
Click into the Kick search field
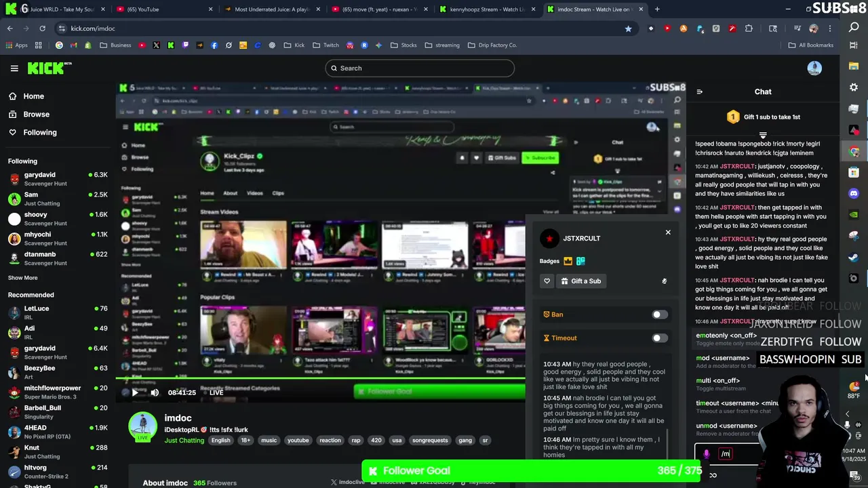(420, 68)
